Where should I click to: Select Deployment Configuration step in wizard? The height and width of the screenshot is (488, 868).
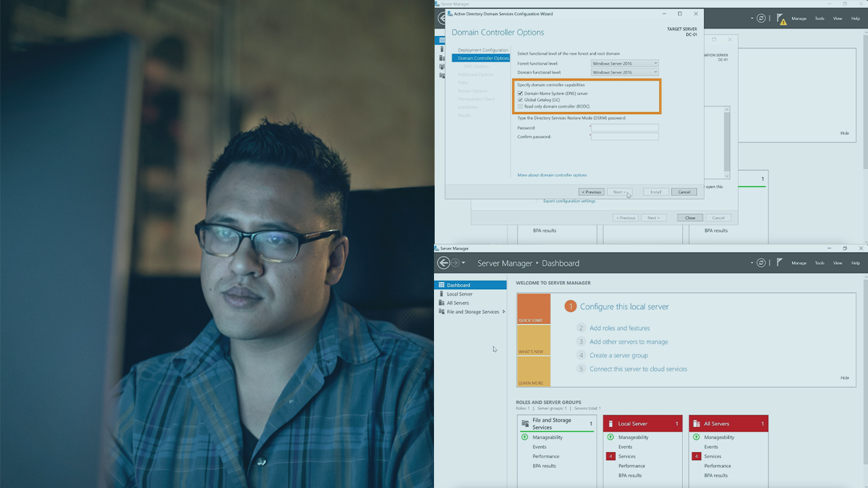482,50
